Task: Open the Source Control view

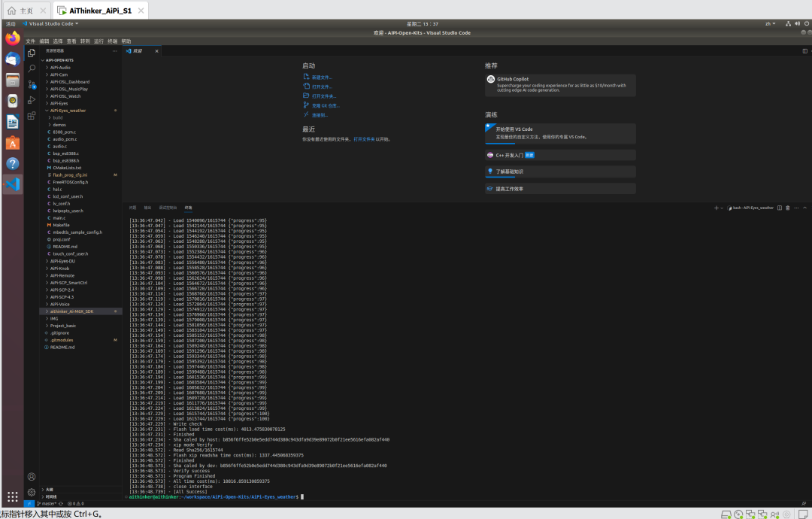Action: click(32, 84)
